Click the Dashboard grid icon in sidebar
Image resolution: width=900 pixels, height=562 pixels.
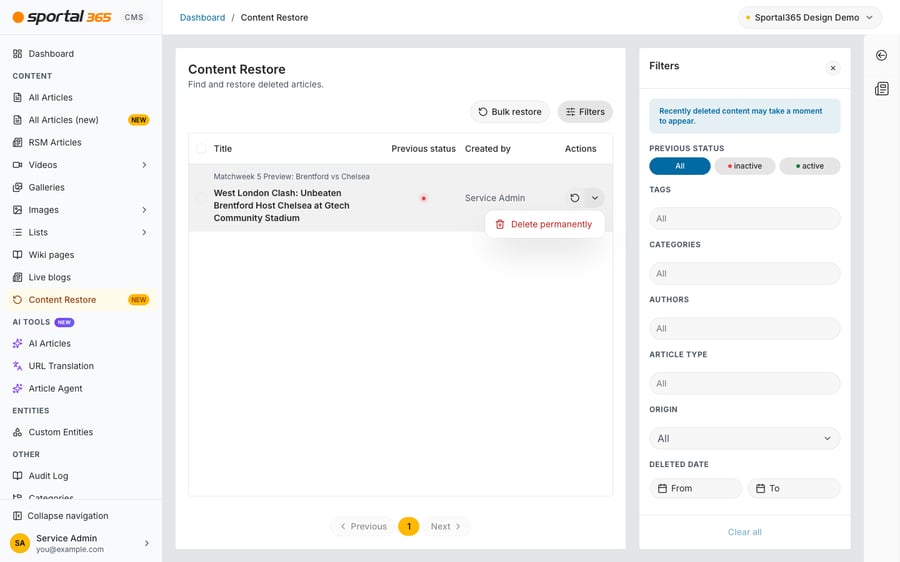(x=17, y=53)
